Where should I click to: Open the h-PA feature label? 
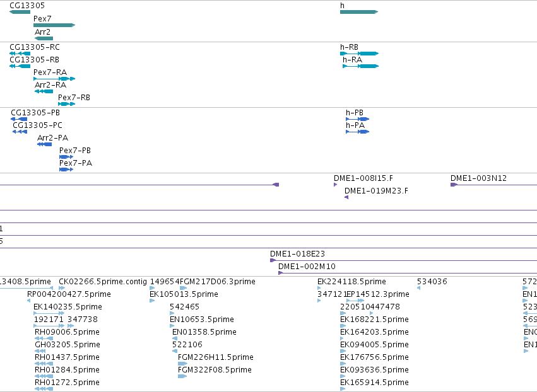tap(355, 125)
